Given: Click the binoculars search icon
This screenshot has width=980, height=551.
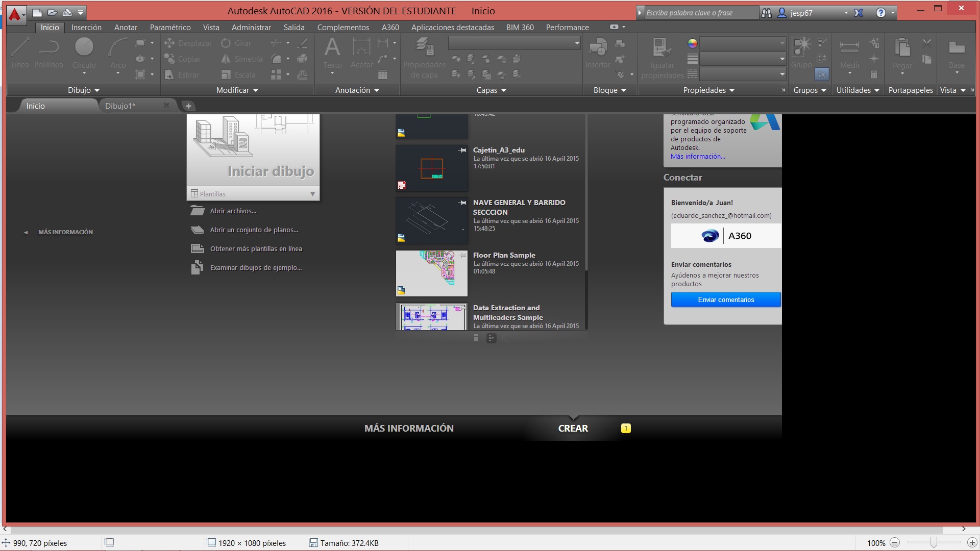Looking at the screenshot, I should pos(767,13).
